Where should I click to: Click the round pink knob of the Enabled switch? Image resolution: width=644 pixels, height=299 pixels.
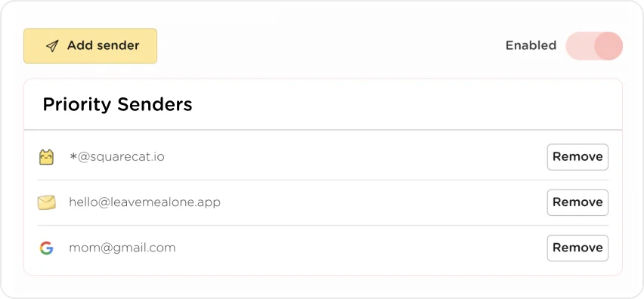click(608, 46)
